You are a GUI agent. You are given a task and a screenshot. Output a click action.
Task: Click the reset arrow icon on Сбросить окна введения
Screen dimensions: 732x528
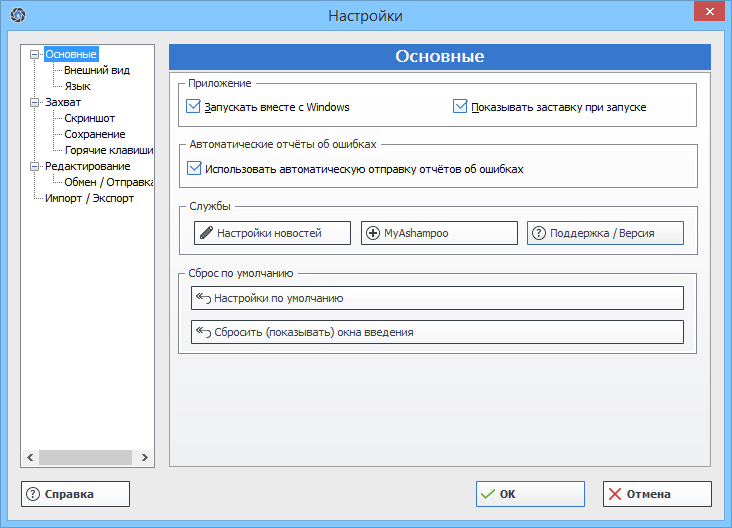202,332
